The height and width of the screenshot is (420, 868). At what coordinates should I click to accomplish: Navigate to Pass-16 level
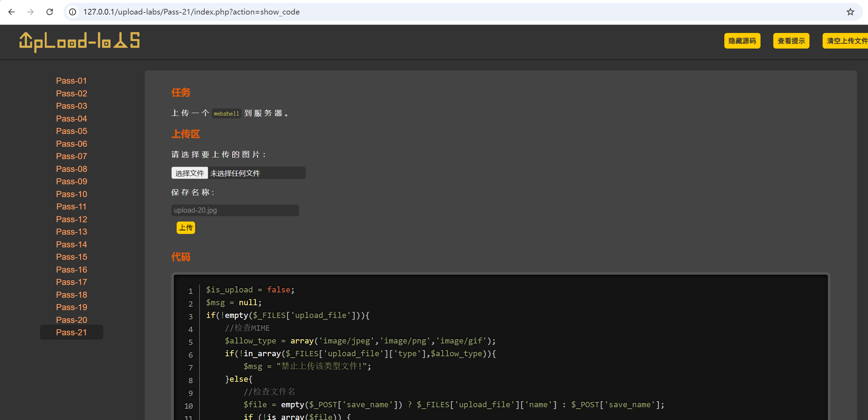pyautogui.click(x=71, y=270)
